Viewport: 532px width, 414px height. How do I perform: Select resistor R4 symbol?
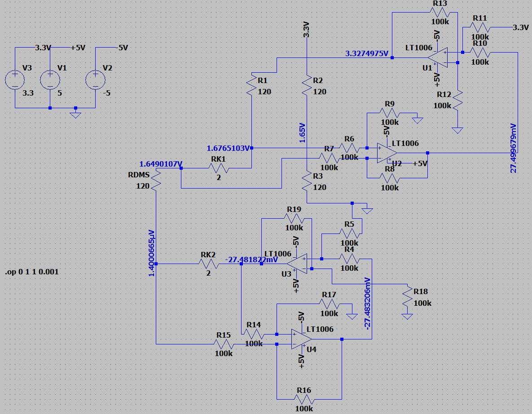point(349,259)
